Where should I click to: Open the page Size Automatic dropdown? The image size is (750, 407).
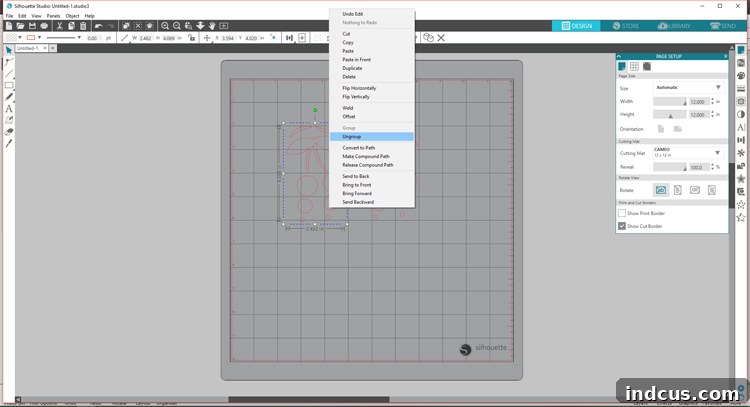click(x=688, y=88)
